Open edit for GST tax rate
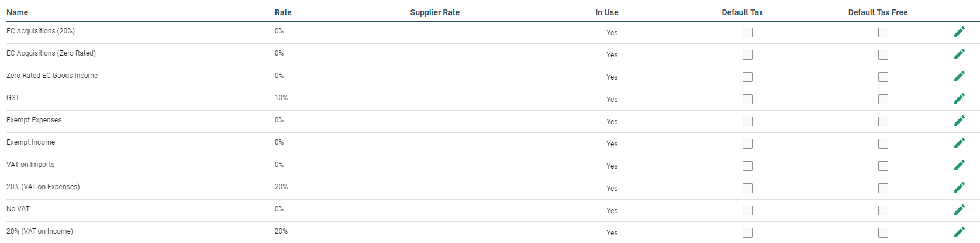 [x=959, y=99]
